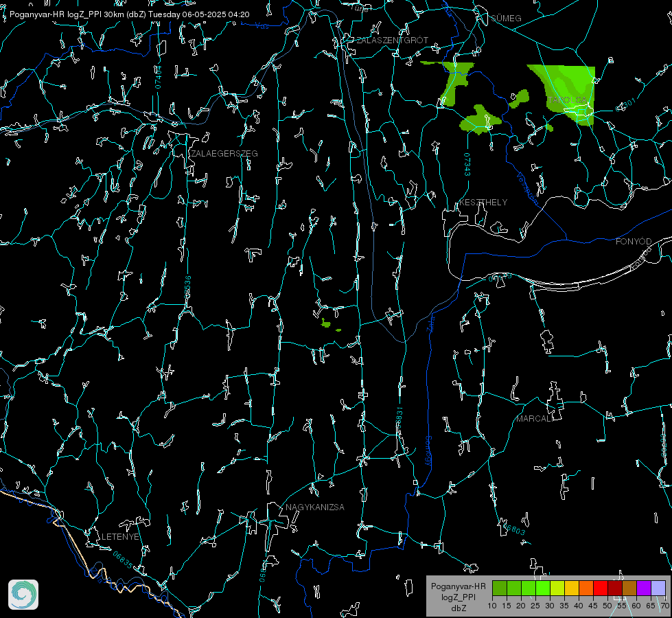Image resolution: width=672 pixels, height=618 pixels.
Task: Click the small green echo north of Nagykanizsa
Action: point(326,324)
